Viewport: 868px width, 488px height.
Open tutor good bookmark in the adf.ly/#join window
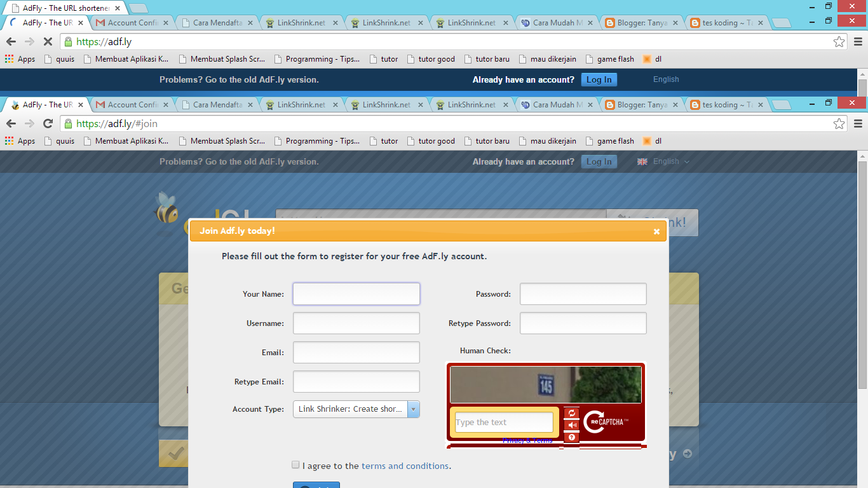tap(430, 141)
